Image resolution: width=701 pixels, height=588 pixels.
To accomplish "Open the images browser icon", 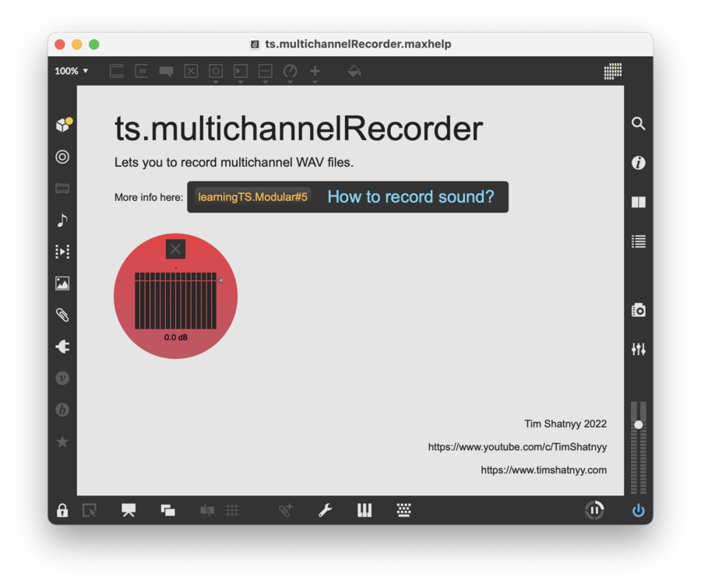I will click(62, 283).
